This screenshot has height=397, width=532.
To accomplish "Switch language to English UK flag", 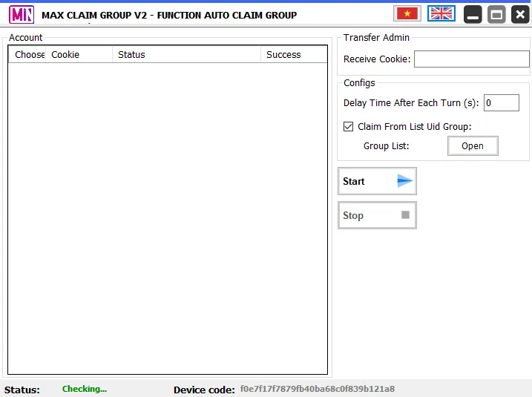I will (441, 13).
